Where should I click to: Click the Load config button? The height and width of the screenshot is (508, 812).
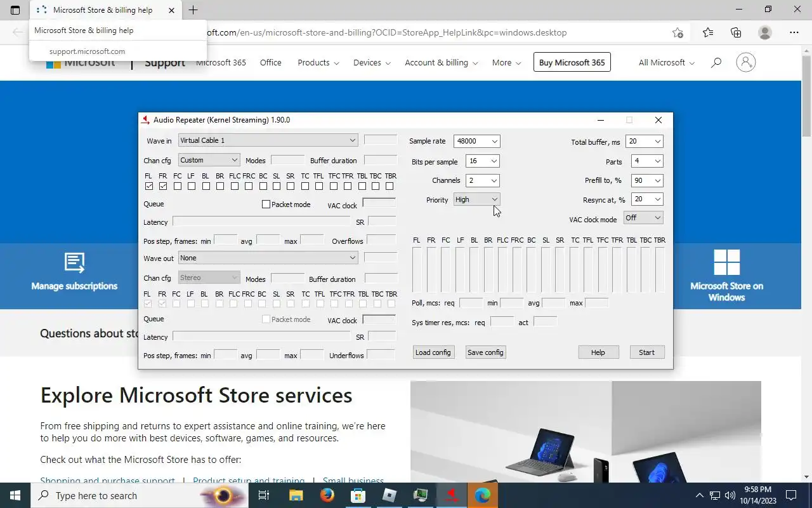tap(433, 352)
